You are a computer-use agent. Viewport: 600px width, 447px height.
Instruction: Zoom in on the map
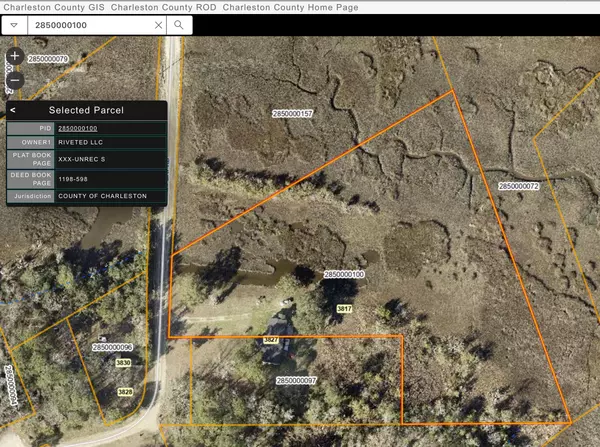[x=14, y=57]
